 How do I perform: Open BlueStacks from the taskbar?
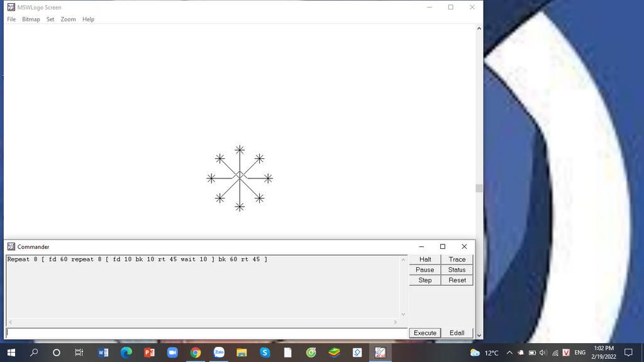click(x=335, y=353)
